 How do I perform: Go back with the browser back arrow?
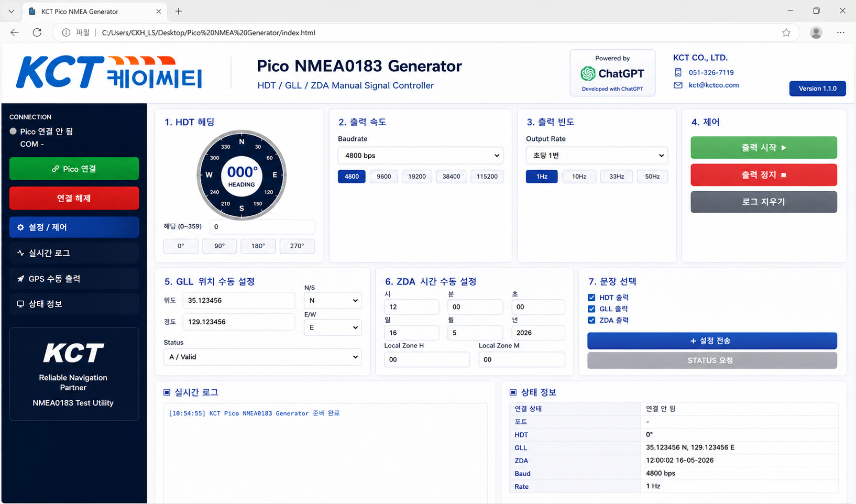[x=15, y=32]
